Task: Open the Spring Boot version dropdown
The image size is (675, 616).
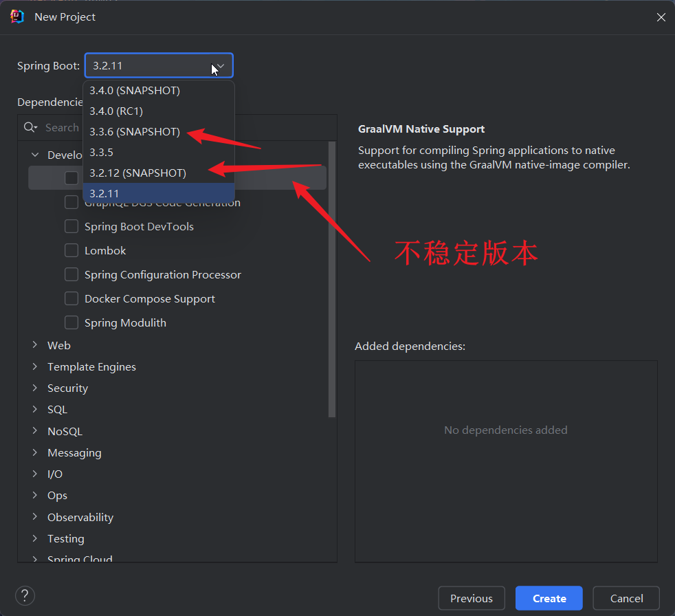Action: (x=159, y=65)
